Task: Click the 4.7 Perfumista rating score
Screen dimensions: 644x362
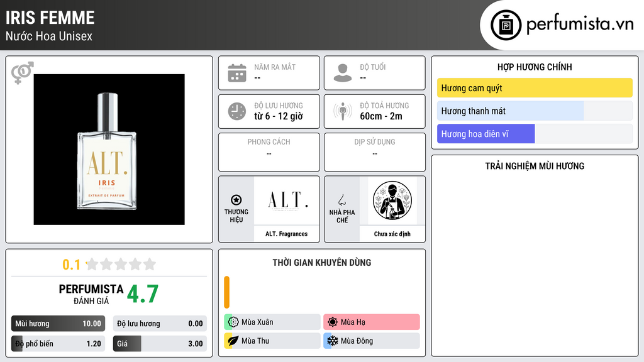Action: click(143, 294)
